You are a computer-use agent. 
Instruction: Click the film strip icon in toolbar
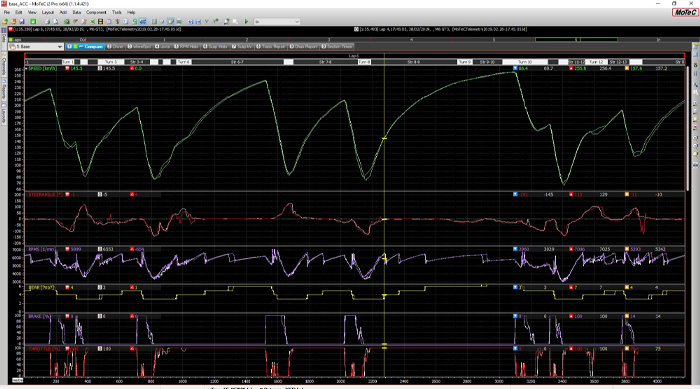point(100,21)
